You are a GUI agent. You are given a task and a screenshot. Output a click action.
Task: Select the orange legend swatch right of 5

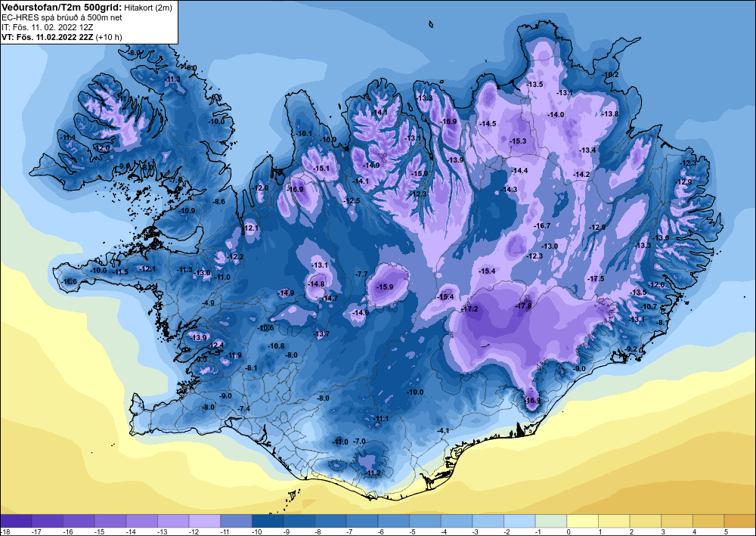739,521
